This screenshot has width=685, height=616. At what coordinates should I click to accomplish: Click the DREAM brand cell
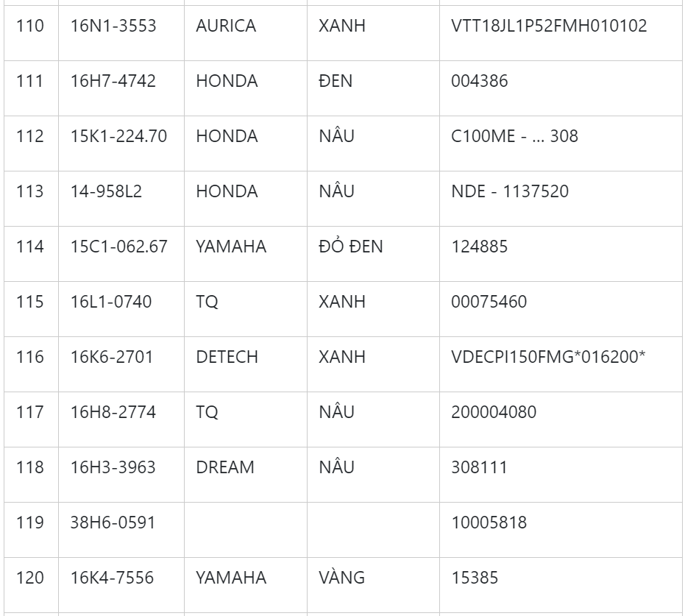click(225, 467)
